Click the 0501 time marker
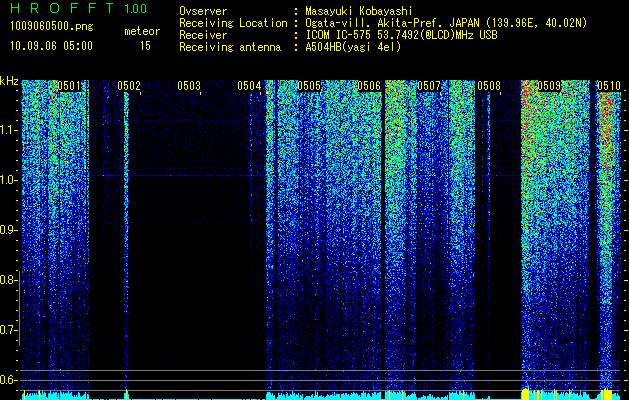The width and height of the screenshot is (629, 400). point(69,86)
